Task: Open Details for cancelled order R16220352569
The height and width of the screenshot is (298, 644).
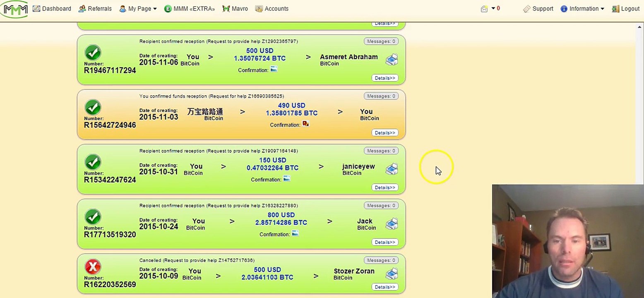Action: coord(385,287)
